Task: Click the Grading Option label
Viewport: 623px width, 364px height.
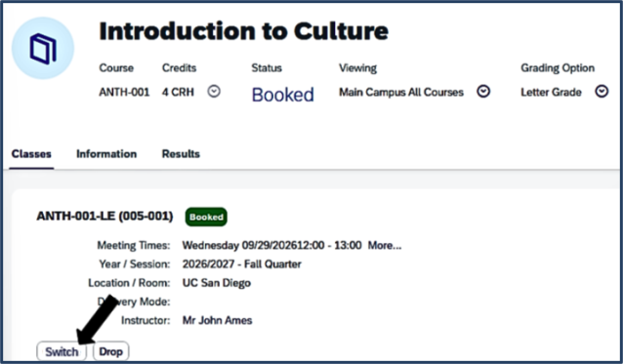Action: pos(558,68)
